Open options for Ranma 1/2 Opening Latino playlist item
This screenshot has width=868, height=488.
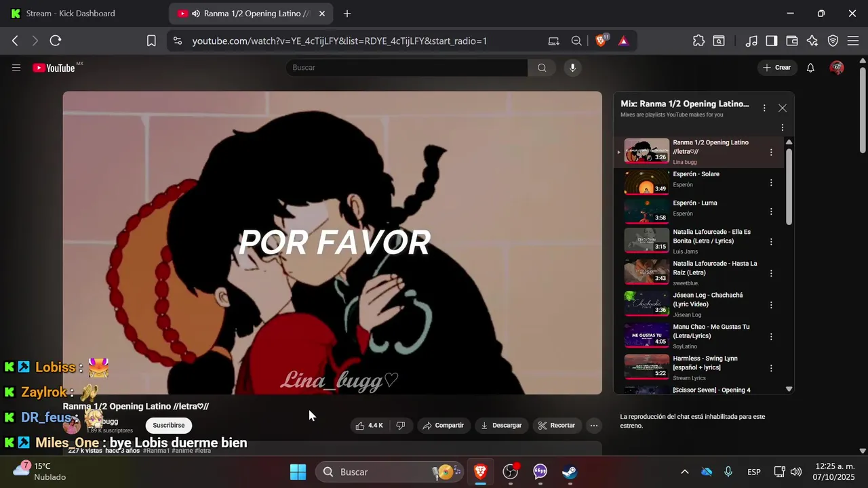point(771,152)
